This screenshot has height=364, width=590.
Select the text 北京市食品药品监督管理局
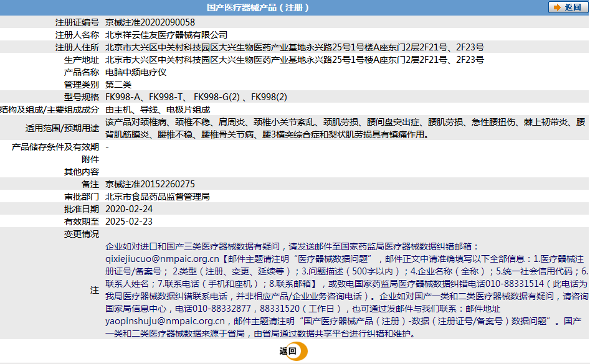[x=158, y=197]
